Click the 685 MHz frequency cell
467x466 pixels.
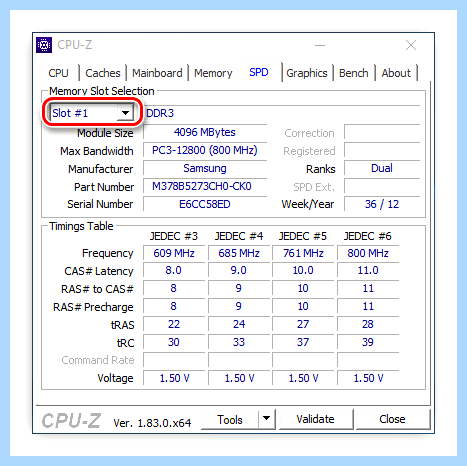[239, 253]
